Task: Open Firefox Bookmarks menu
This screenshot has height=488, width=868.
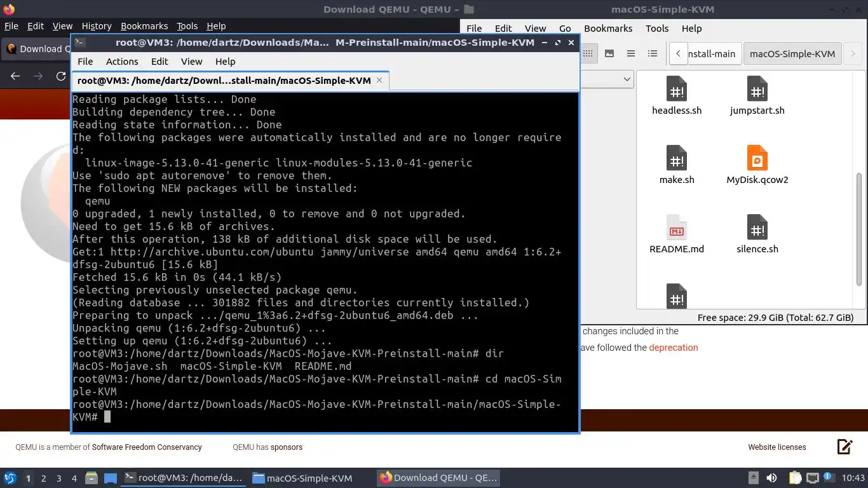Action: coord(144,26)
